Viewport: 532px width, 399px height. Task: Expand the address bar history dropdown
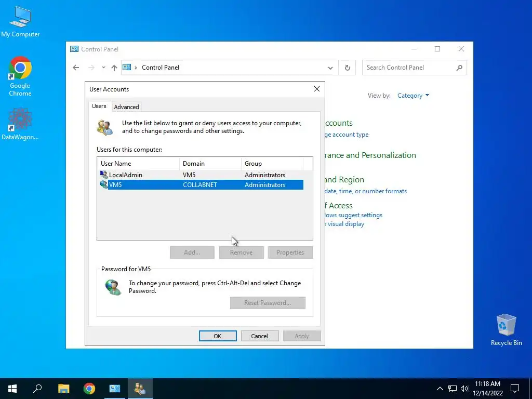pos(330,68)
